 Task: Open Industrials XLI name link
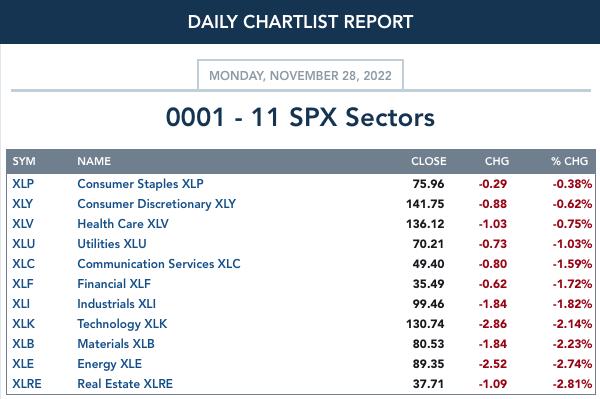(116, 304)
